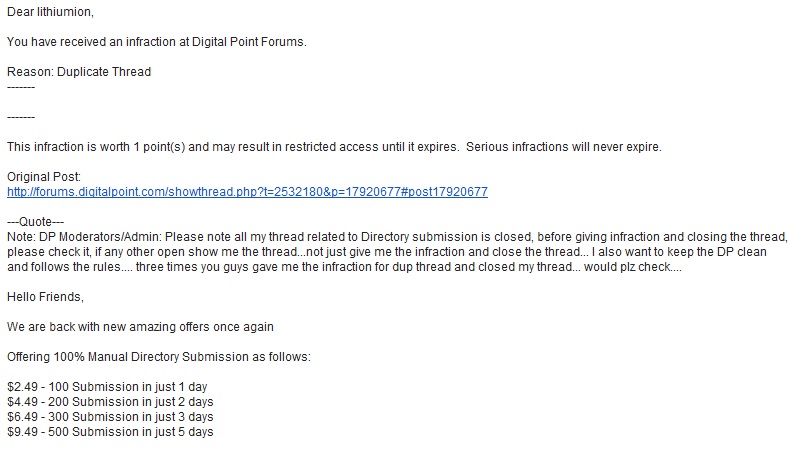The image size is (808, 453).
Task: Click the 'You have received an infraction' sentence
Action: click(157, 42)
